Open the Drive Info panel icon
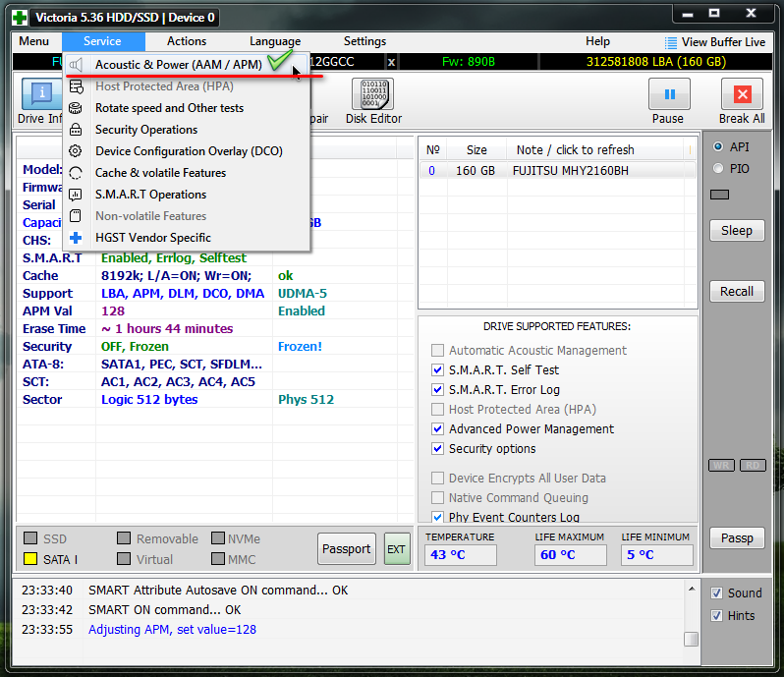This screenshot has height=677, width=784. pos(42,94)
